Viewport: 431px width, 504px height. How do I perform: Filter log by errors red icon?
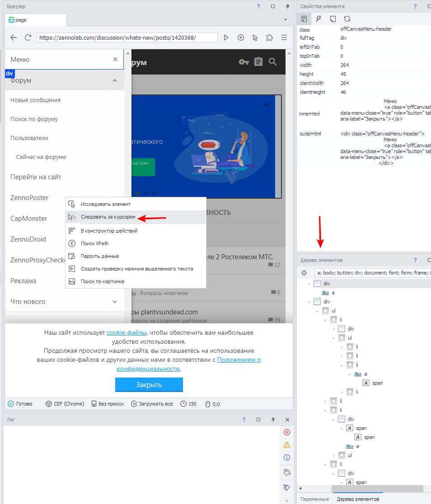(x=287, y=432)
